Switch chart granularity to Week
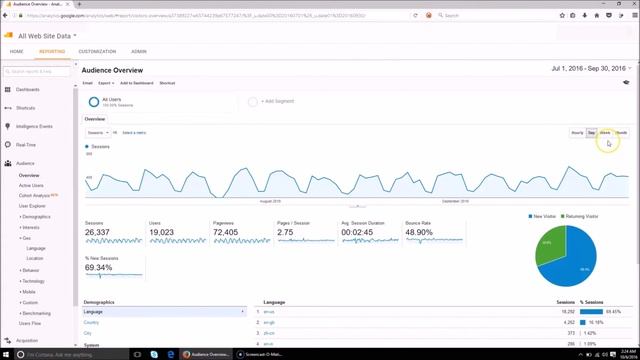 click(x=605, y=133)
